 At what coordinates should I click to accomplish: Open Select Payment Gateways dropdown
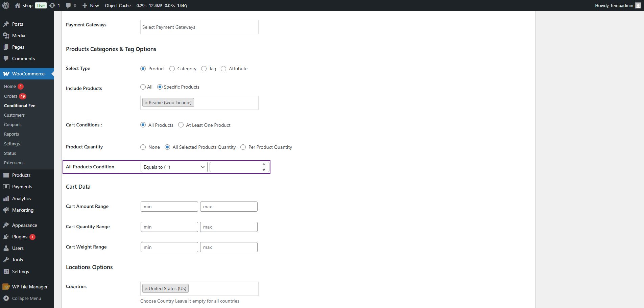(199, 27)
